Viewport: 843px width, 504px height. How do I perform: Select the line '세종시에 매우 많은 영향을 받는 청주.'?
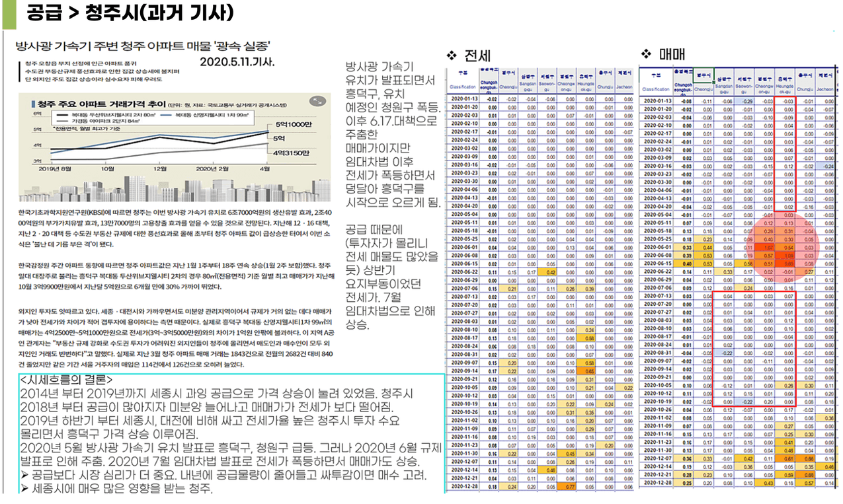click(121, 489)
